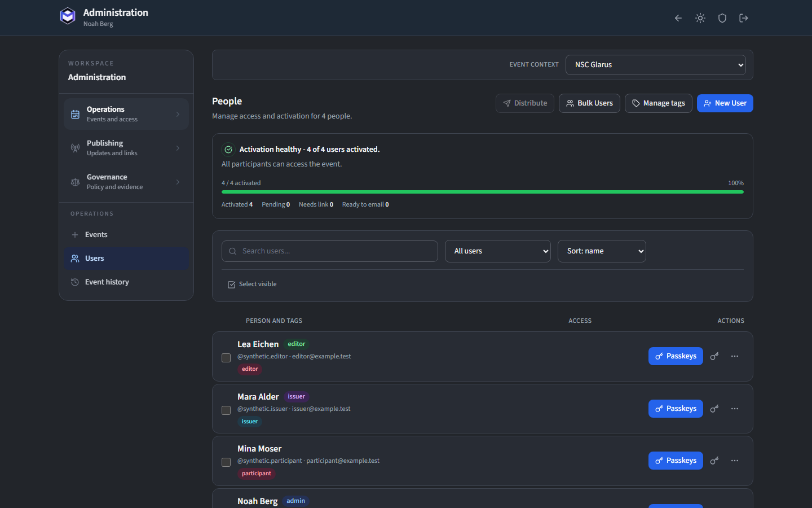Viewport: 812px width, 508px height.
Task: Open more actions for Lea Eichen
Action: (735, 356)
